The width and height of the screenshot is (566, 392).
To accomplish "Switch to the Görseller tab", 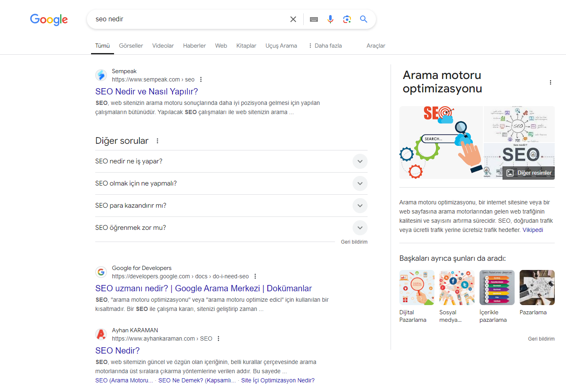I will tap(131, 46).
